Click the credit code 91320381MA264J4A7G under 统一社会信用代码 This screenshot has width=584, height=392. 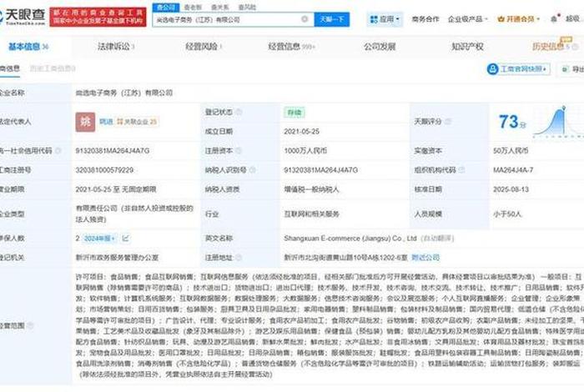113,150
